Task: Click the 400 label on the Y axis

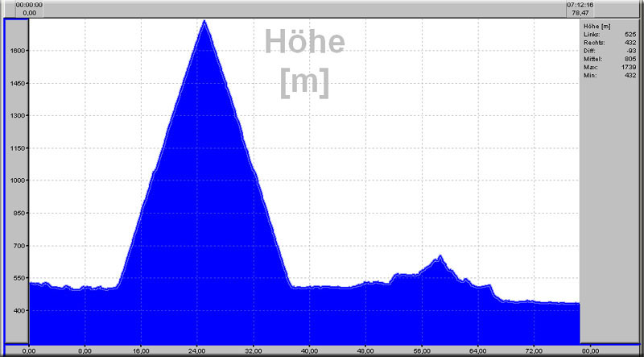Action: point(19,311)
